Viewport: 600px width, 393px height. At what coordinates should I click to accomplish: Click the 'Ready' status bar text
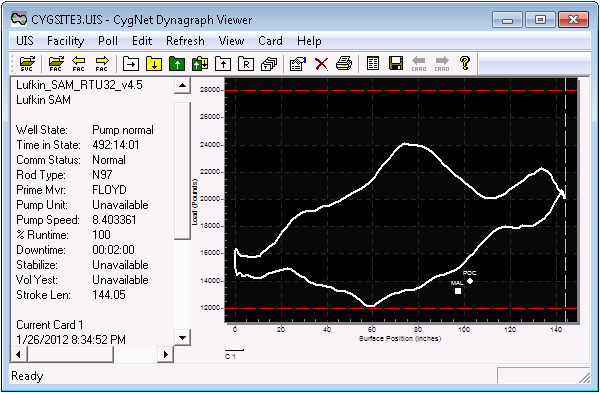coord(27,376)
